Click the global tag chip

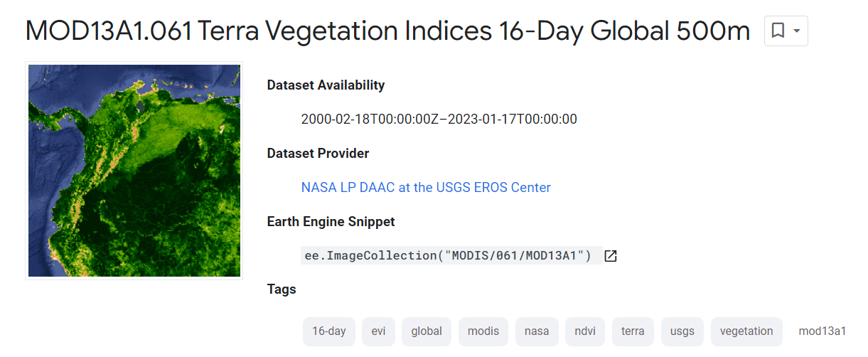(427, 331)
